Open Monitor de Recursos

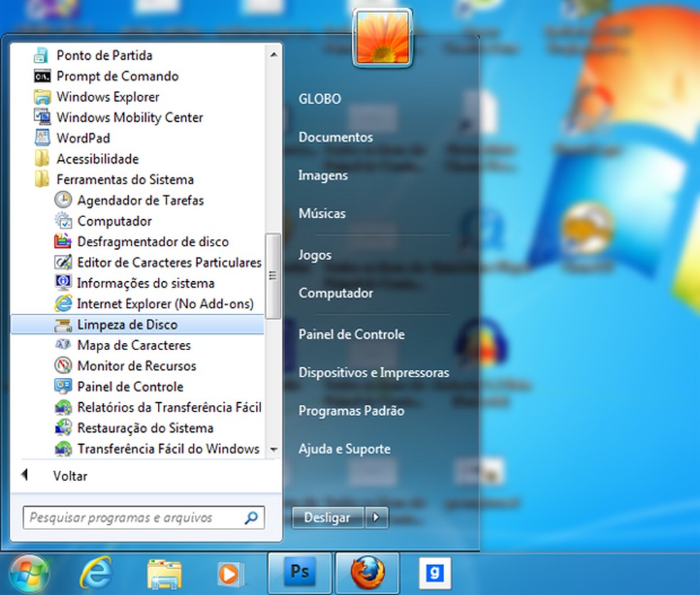137,366
